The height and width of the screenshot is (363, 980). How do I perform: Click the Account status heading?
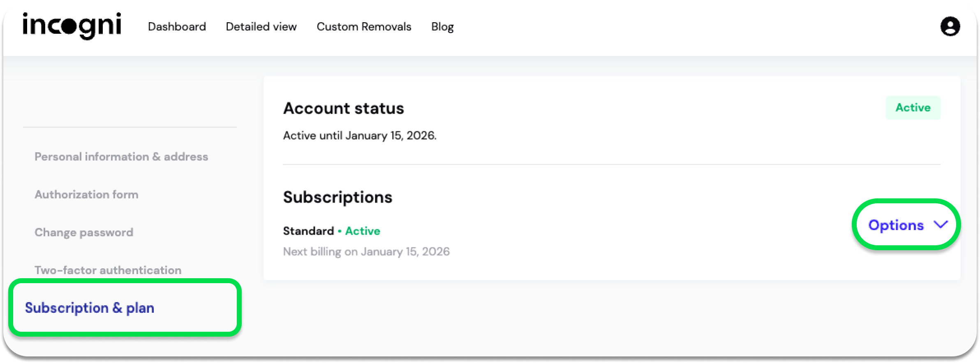(344, 109)
